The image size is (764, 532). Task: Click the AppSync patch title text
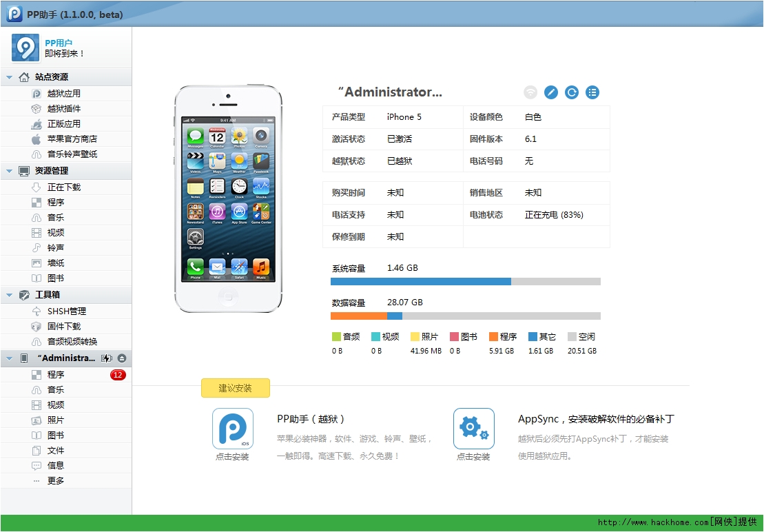[597, 419]
